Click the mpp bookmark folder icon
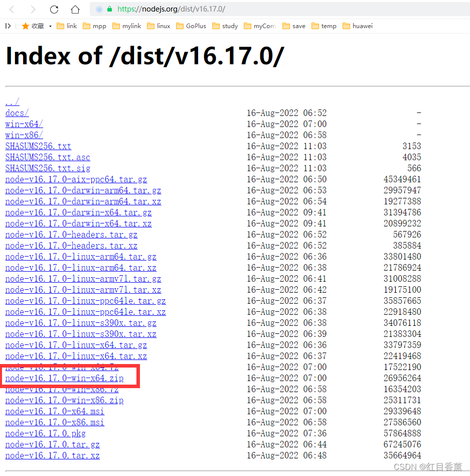 point(87,26)
